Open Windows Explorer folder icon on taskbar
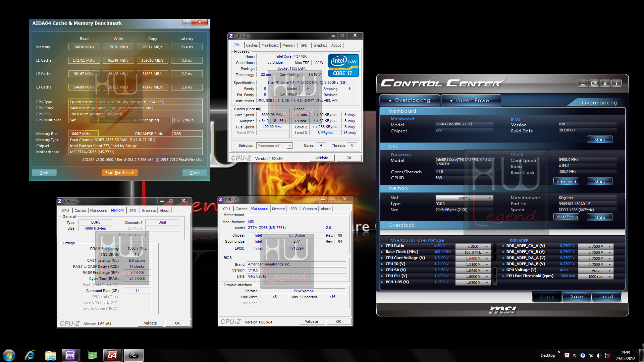 click(x=50, y=355)
